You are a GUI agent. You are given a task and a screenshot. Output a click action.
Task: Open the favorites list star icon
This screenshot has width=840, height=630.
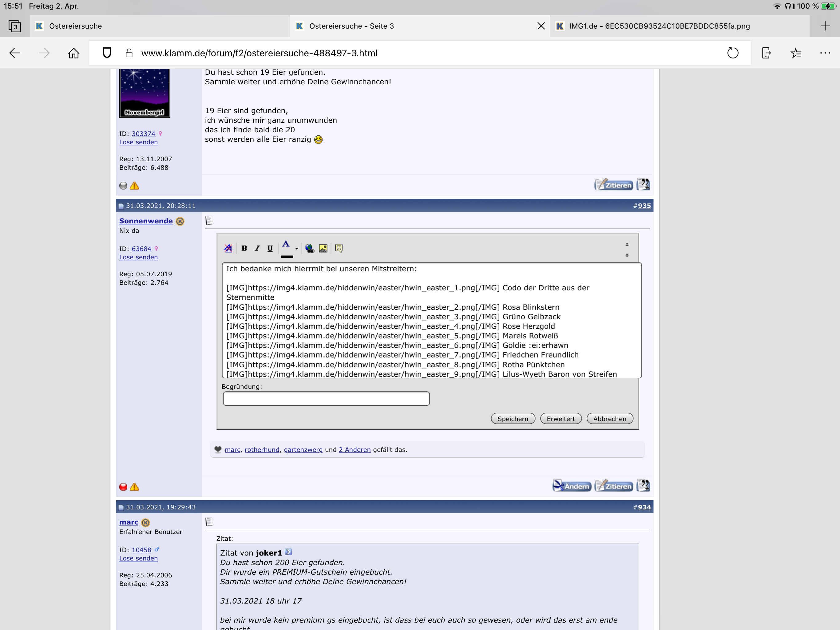click(796, 53)
